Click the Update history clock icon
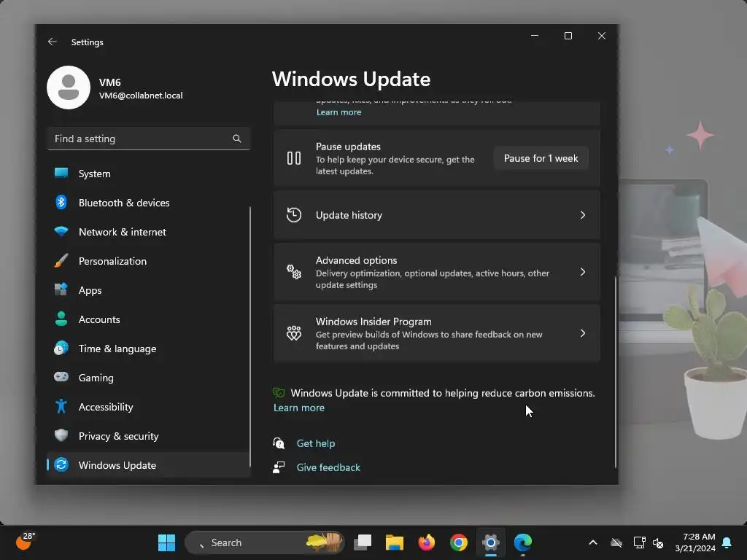Screen dimensions: 747x560 click(x=294, y=215)
